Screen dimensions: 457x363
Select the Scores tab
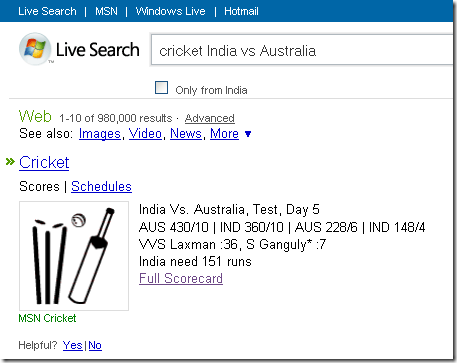point(39,186)
